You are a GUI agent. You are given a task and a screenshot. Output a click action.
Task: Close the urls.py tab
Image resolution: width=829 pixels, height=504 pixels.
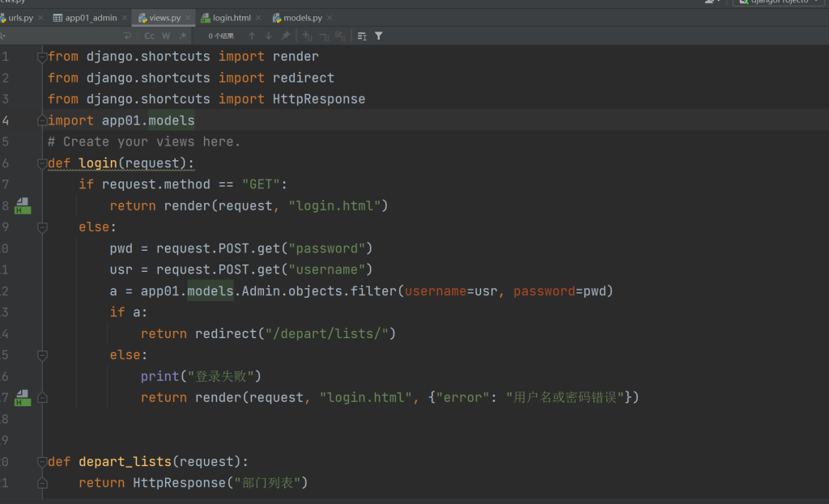[x=40, y=17]
